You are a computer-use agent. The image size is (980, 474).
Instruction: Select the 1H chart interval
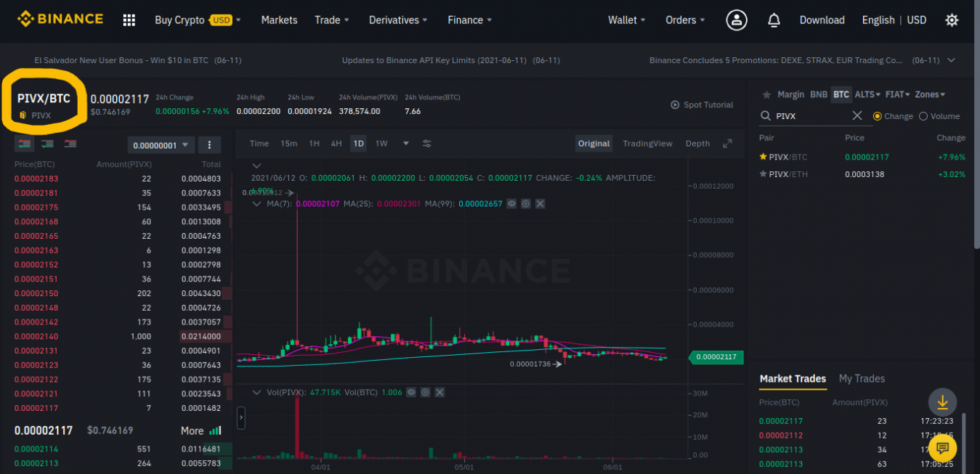click(314, 144)
